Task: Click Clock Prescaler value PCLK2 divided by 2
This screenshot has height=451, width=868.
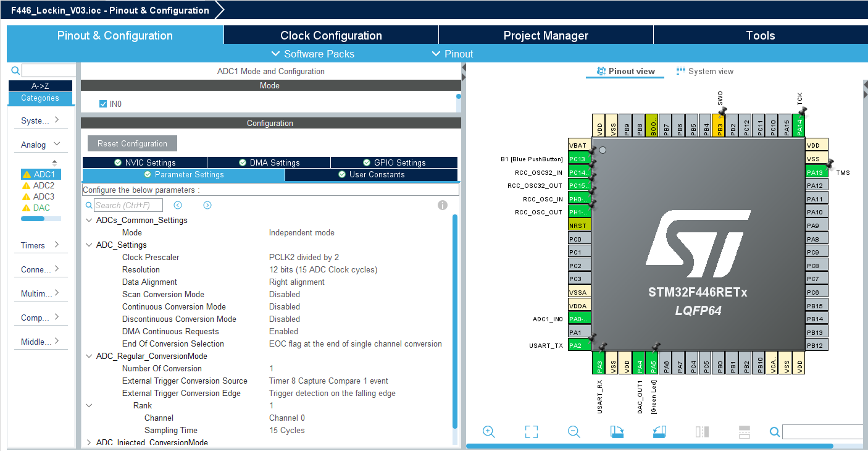Action: [304, 257]
